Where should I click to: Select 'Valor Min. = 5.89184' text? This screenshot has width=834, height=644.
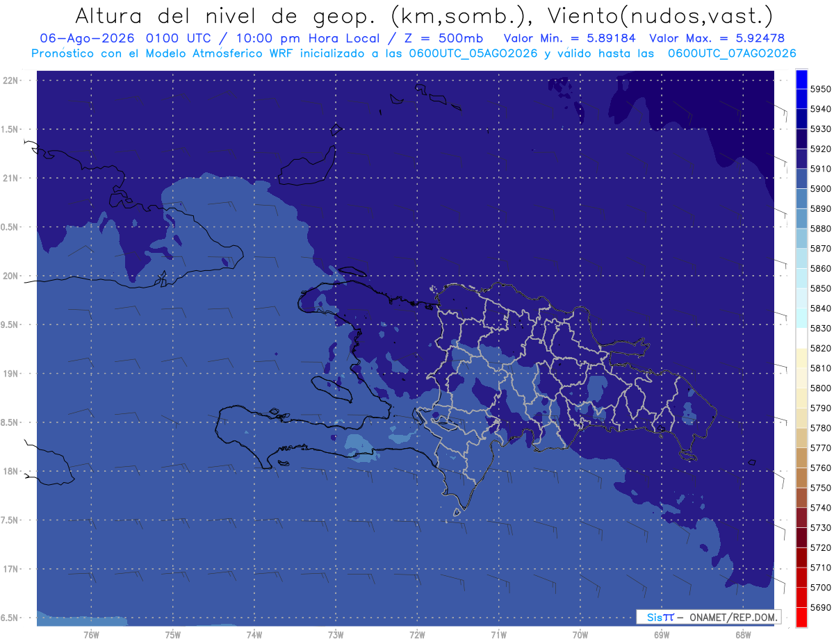point(570,38)
